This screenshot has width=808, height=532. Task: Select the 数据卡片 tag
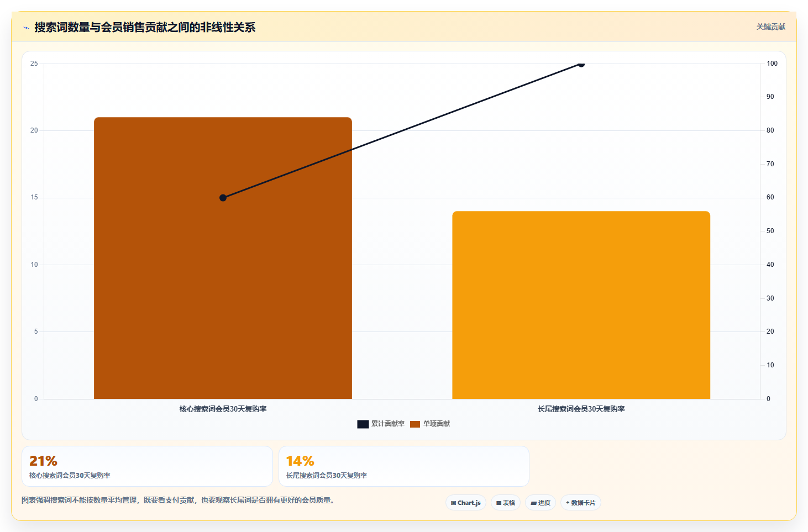580,503
